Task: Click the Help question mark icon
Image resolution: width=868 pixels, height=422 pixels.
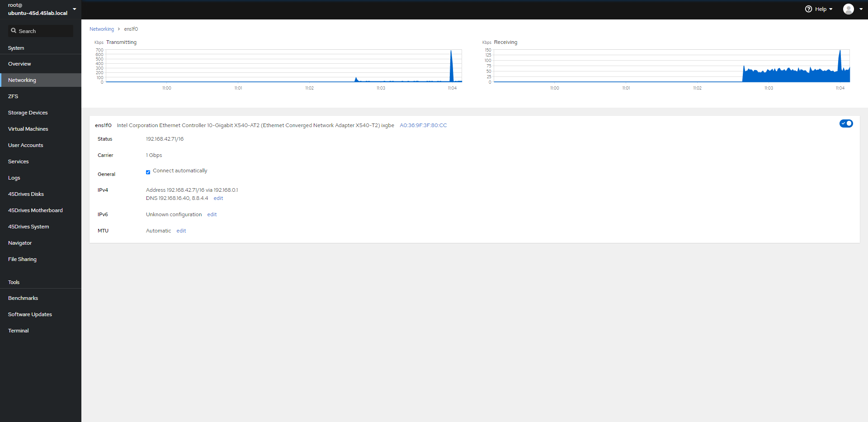Action: pyautogui.click(x=808, y=9)
